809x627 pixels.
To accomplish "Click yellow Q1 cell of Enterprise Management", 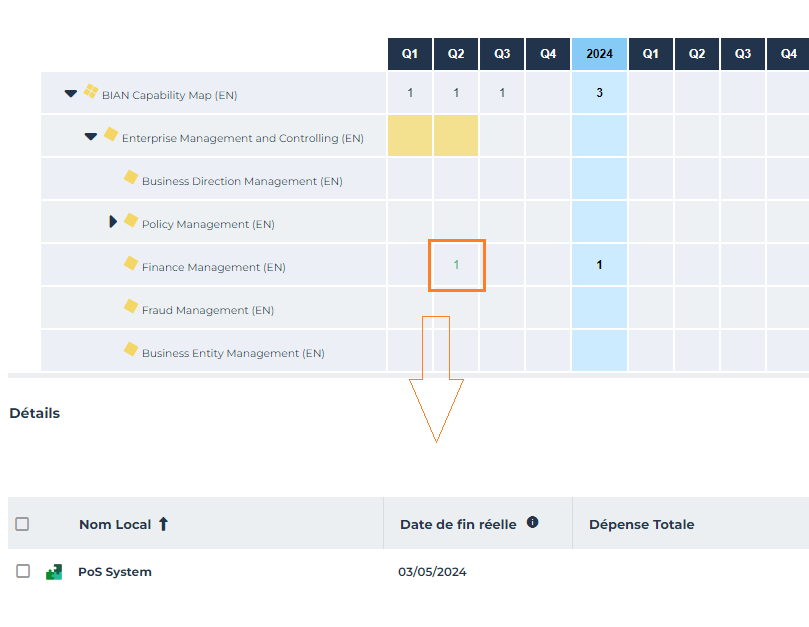I will (410, 136).
